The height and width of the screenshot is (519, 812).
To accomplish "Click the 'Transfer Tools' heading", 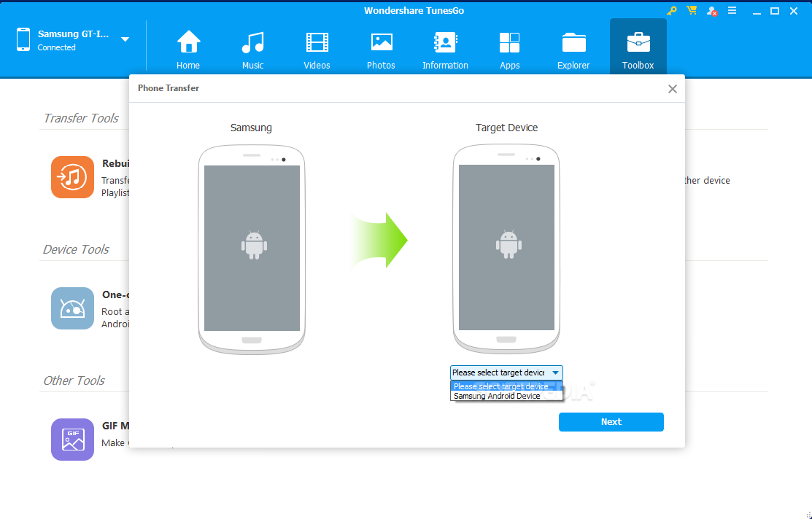I will (x=81, y=119).
